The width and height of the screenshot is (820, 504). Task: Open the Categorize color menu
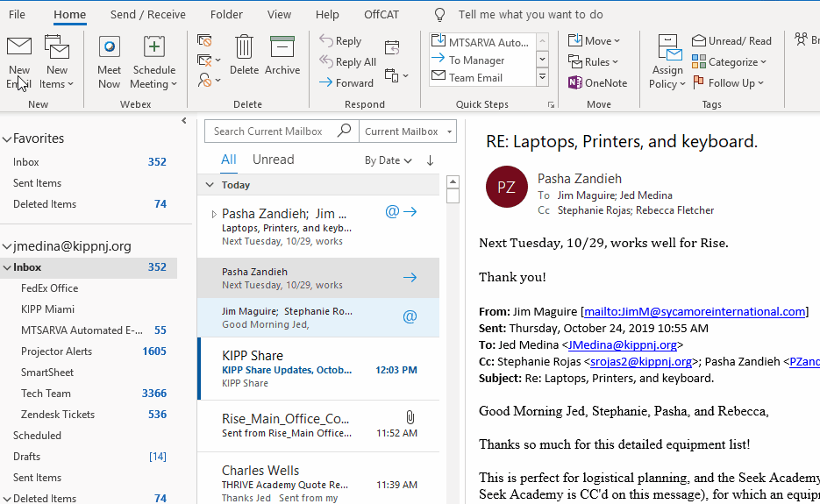(x=729, y=61)
